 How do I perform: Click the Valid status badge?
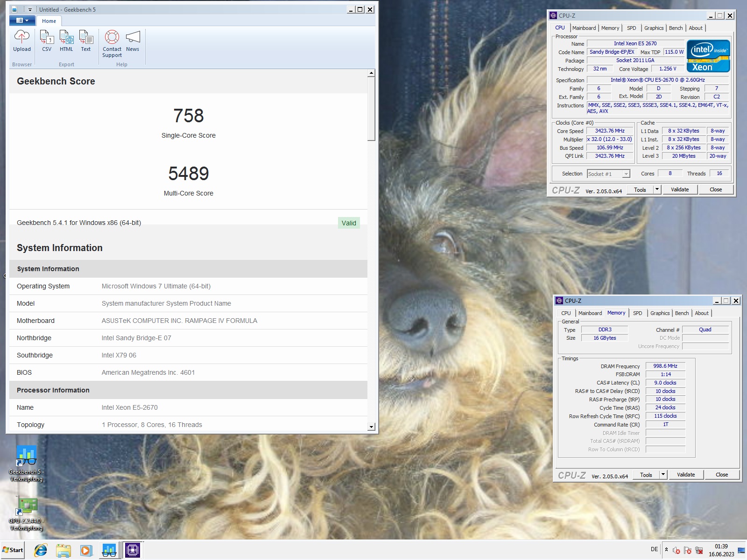[x=349, y=223]
